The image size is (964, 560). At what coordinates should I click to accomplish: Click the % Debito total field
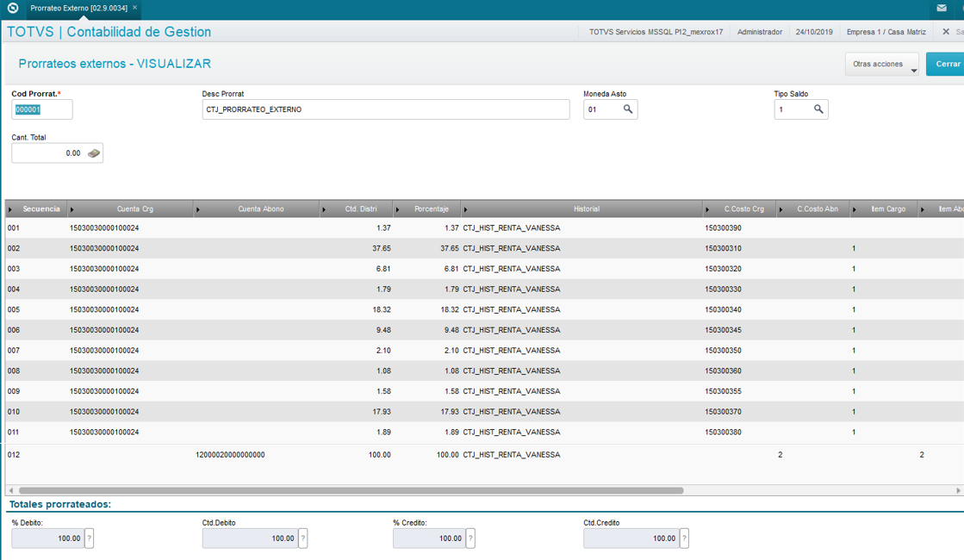click(x=47, y=538)
